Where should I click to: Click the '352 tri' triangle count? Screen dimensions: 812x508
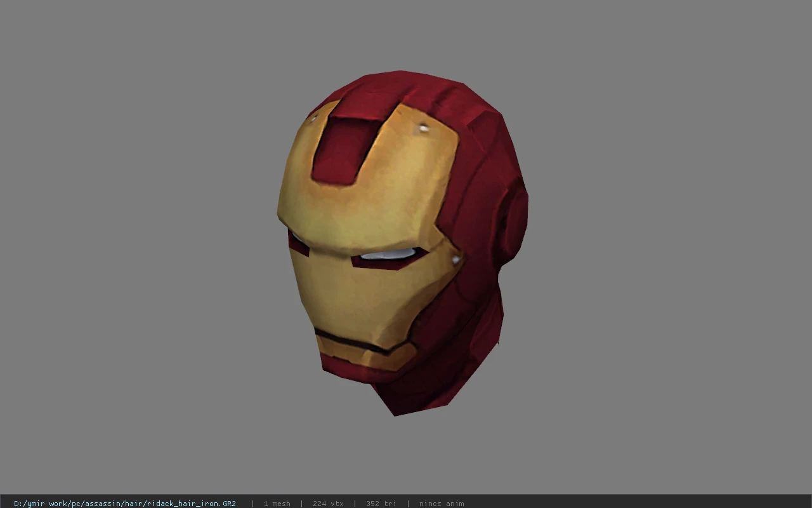click(381, 504)
